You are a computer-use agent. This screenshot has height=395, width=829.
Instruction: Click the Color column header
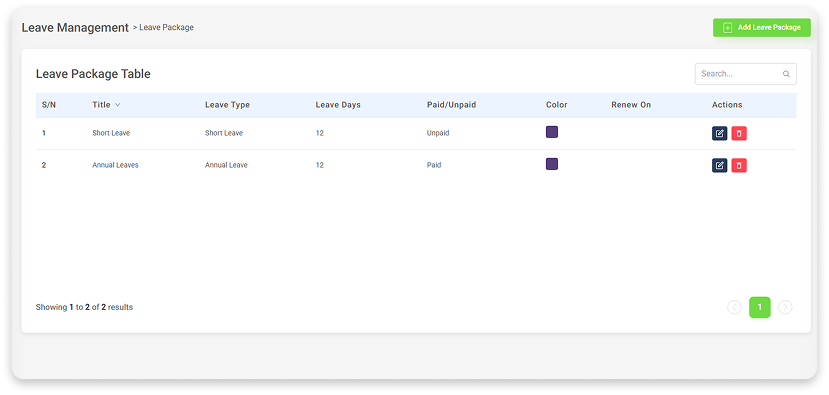tap(557, 105)
